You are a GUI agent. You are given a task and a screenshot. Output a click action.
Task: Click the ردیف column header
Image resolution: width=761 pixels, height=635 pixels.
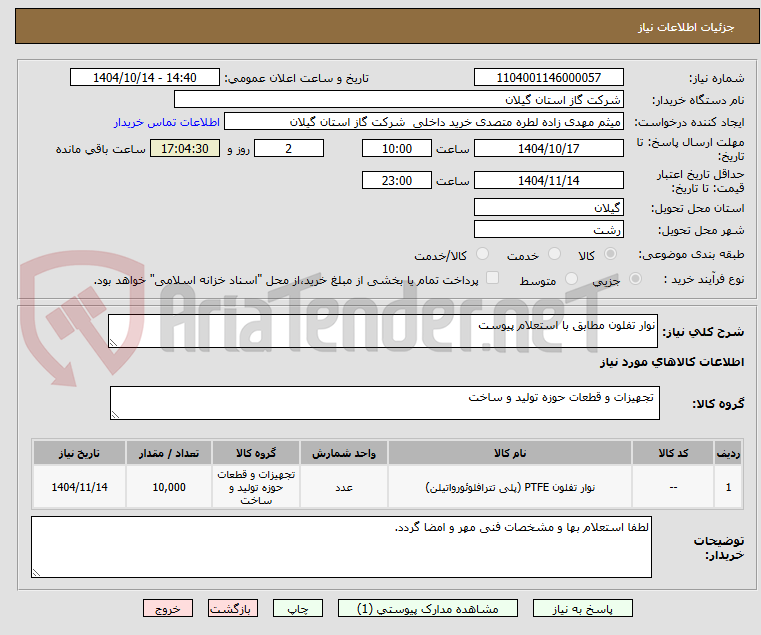[x=728, y=453]
